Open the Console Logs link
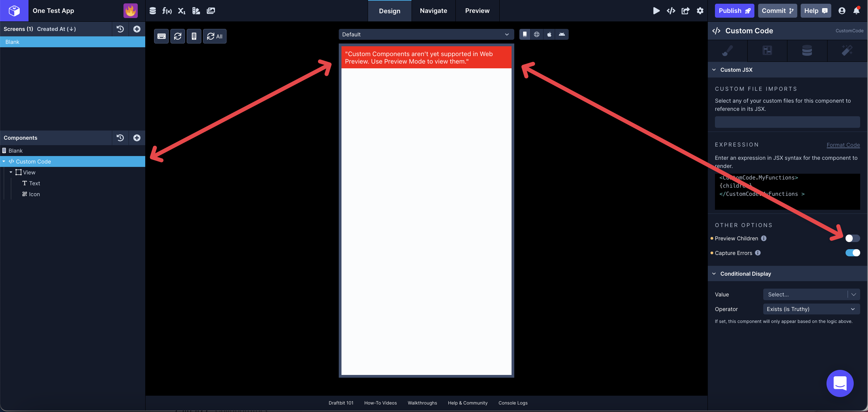This screenshot has height=412, width=868. click(x=513, y=403)
